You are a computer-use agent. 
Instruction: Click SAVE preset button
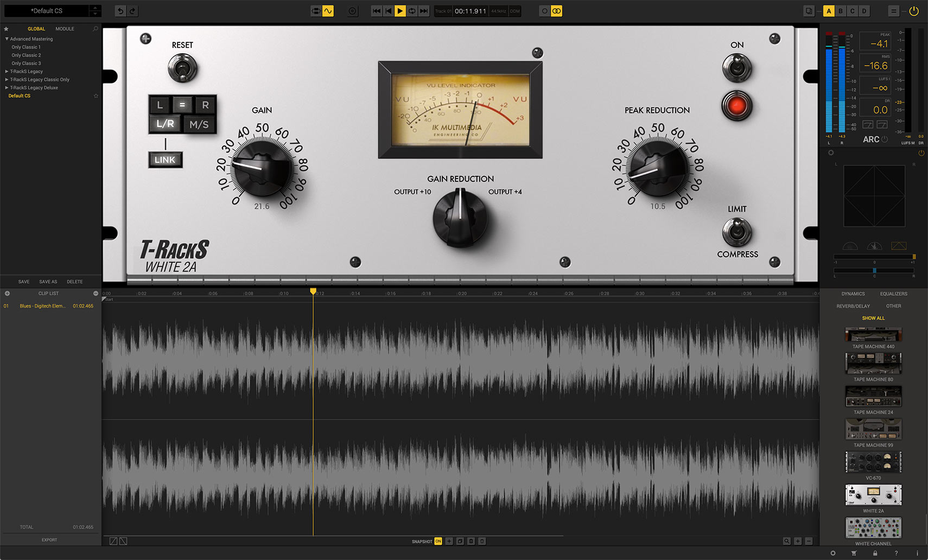click(24, 282)
